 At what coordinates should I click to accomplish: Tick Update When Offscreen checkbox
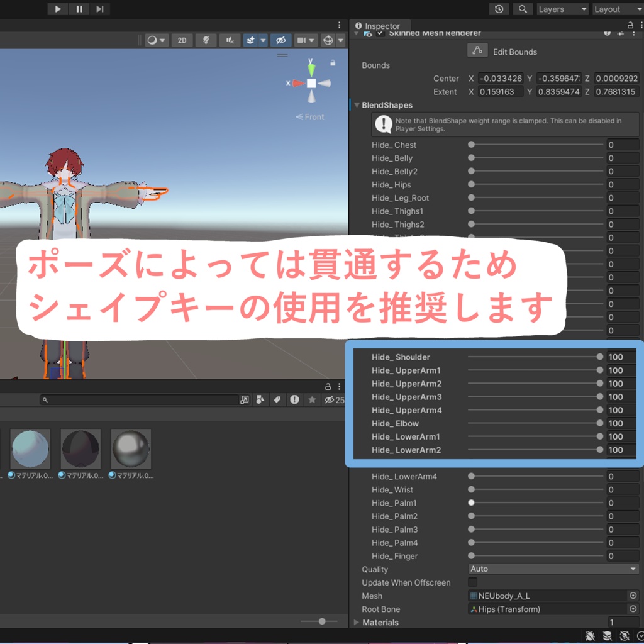[473, 582]
